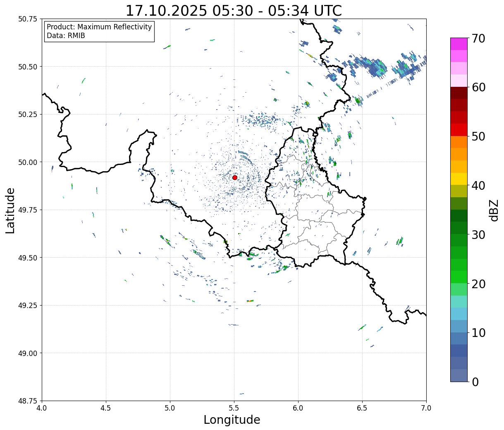
Task: Click the olive colorbar segment below 40
Action: pos(459,191)
